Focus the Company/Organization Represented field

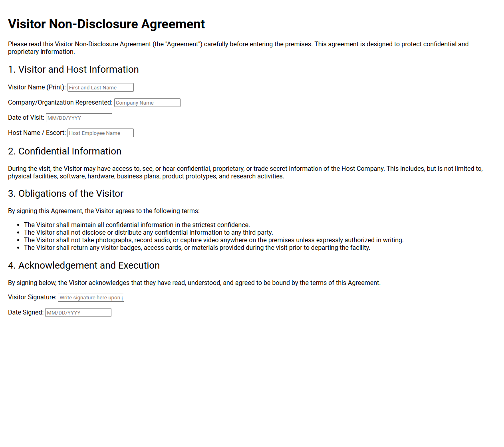coord(147,103)
